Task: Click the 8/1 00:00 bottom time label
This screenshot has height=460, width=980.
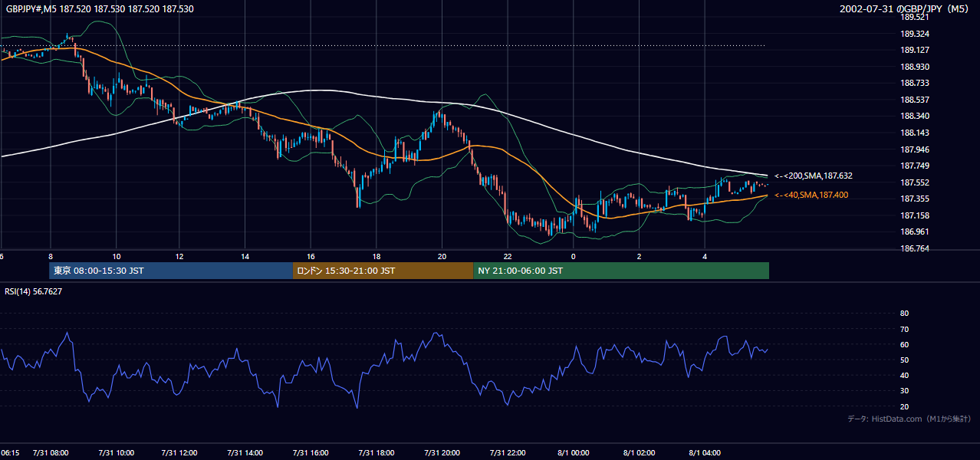Action: pyautogui.click(x=573, y=453)
